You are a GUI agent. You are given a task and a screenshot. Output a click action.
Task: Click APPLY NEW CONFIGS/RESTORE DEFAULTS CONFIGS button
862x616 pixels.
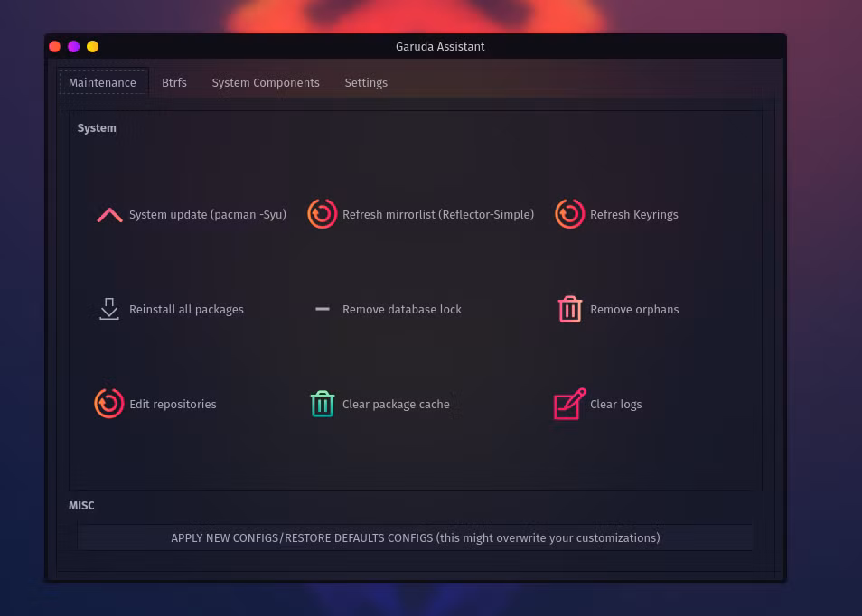point(416,538)
